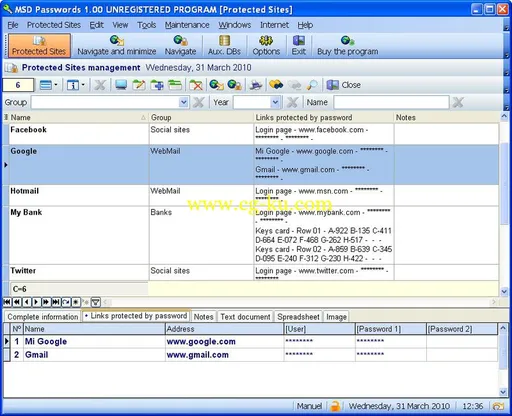The width and height of the screenshot is (512, 416).
Task: Click Links protected by password column header
Action: pyautogui.click(x=323, y=118)
